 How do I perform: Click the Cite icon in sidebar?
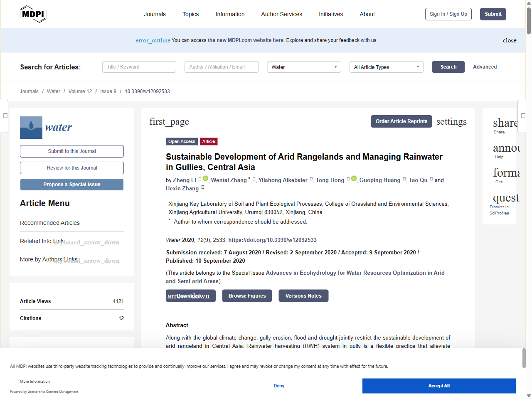pyautogui.click(x=505, y=173)
